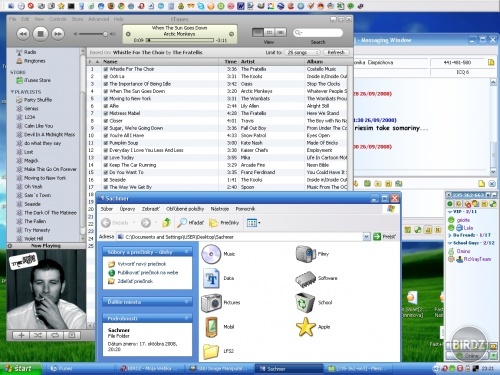Uncheck Whistle For The Choir song

tap(105, 69)
